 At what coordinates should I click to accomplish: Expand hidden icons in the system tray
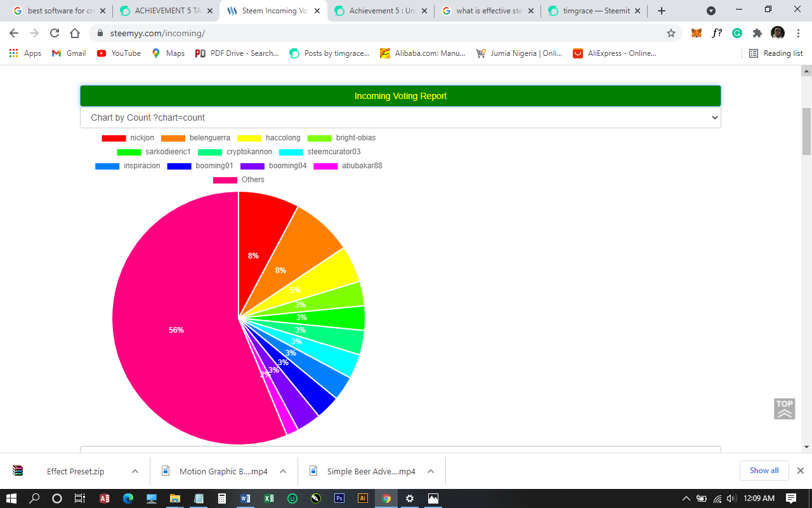(x=686, y=498)
